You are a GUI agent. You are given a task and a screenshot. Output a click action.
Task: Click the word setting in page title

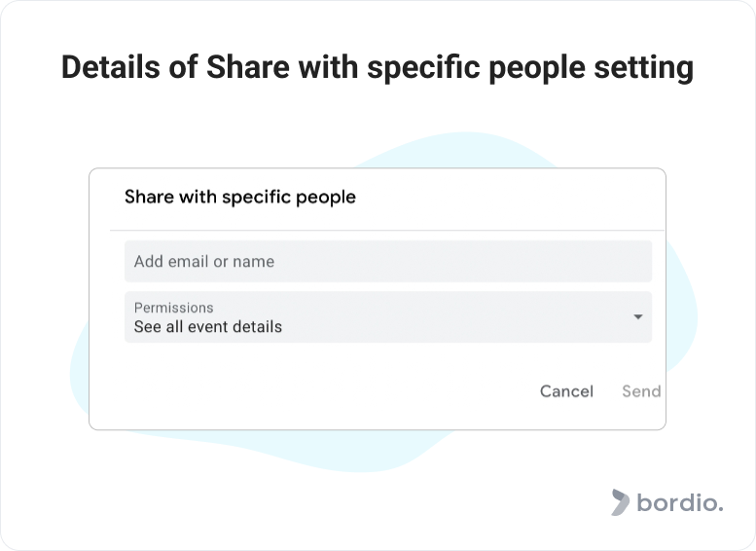coord(644,67)
